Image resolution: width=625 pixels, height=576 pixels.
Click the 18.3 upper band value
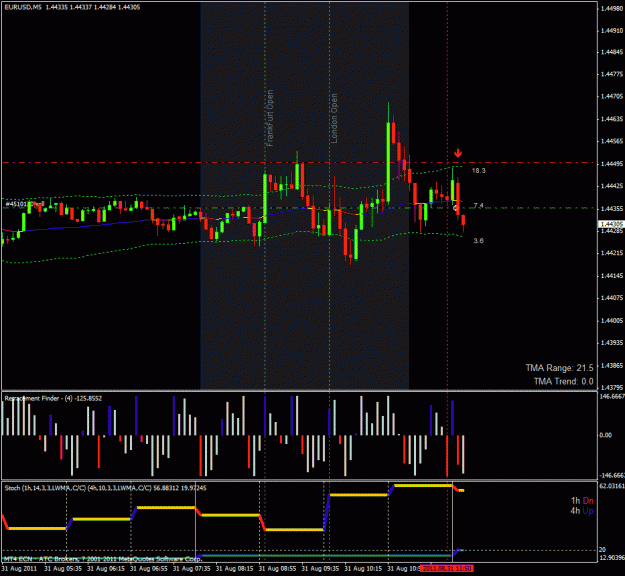[479, 171]
